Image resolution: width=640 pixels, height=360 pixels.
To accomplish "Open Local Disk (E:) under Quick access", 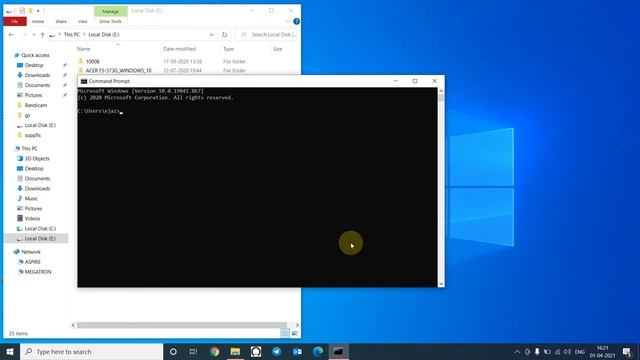I will 40,125.
